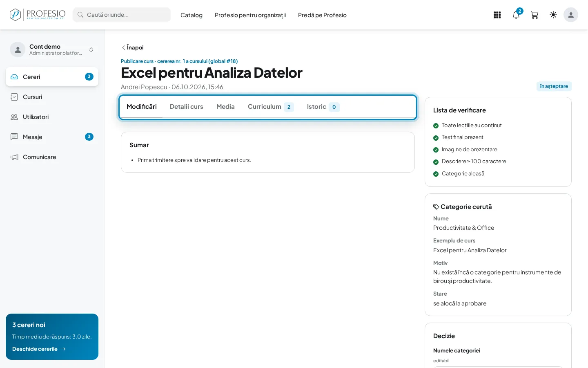588x368 pixels.
Task: Click the se alocă la aprobare status text
Action: click(460, 303)
